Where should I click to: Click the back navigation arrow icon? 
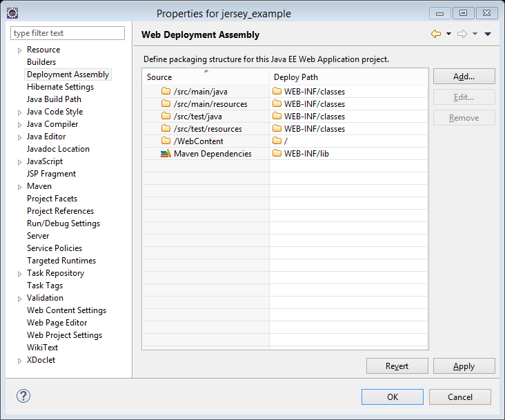coord(436,34)
